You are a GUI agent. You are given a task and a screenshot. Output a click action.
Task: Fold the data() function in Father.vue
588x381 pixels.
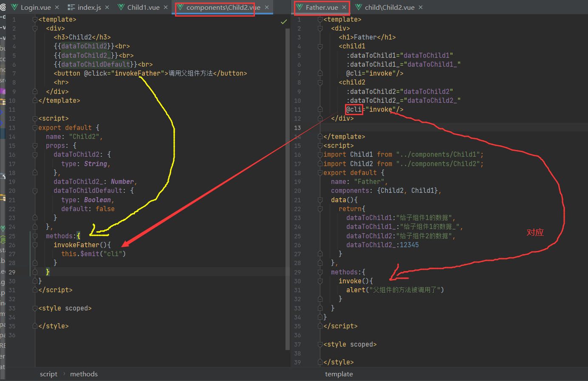point(320,200)
